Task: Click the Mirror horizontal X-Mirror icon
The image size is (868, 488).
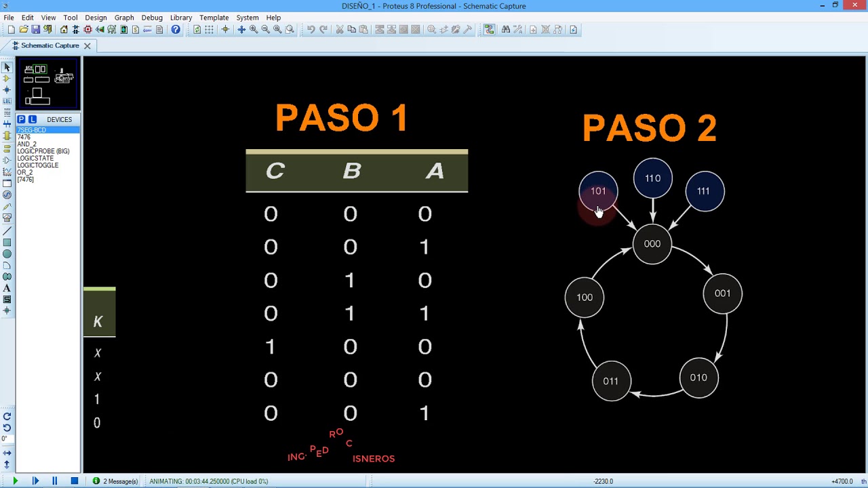Action: 7,453
